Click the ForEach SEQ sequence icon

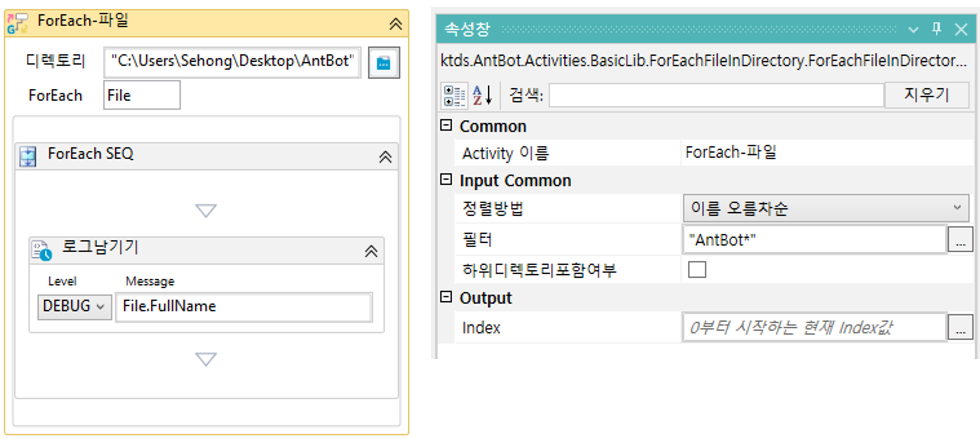[28, 156]
